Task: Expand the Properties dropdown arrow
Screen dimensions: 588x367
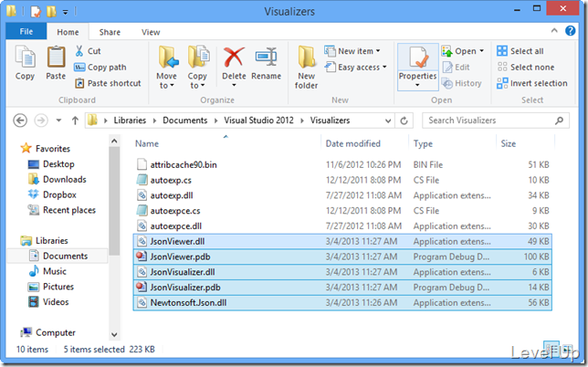Action: 418,86
